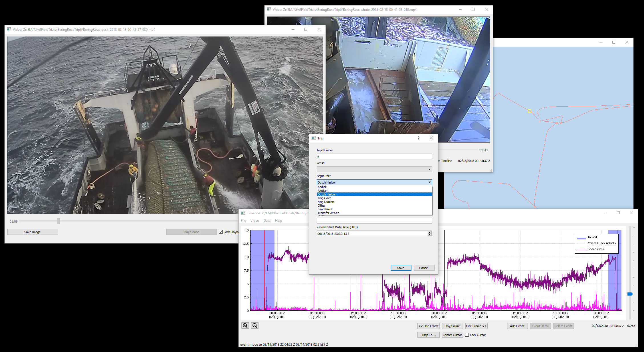644x352 pixels.
Task: Click the Trip dialog window icon
Action: coord(314,138)
